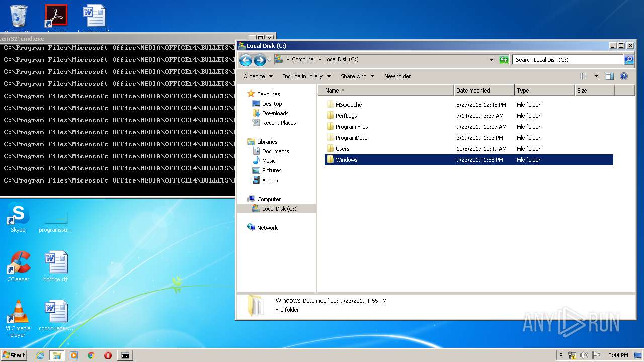Open continueher... Word document on the desktop
The height and width of the screenshot is (362, 644).
56,316
